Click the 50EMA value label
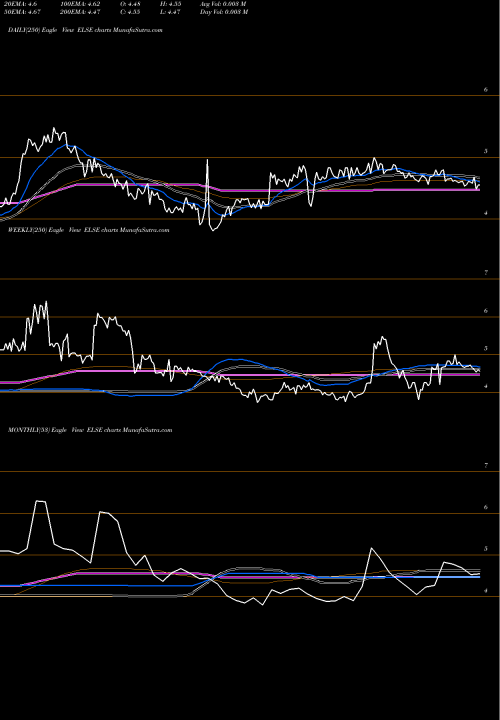500x720 pixels. click(x=24, y=12)
